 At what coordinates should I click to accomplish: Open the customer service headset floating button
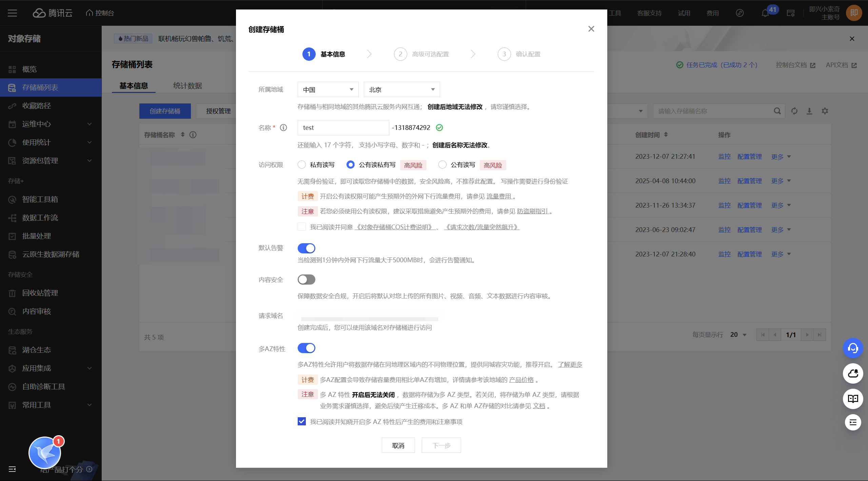pyautogui.click(x=853, y=348)
